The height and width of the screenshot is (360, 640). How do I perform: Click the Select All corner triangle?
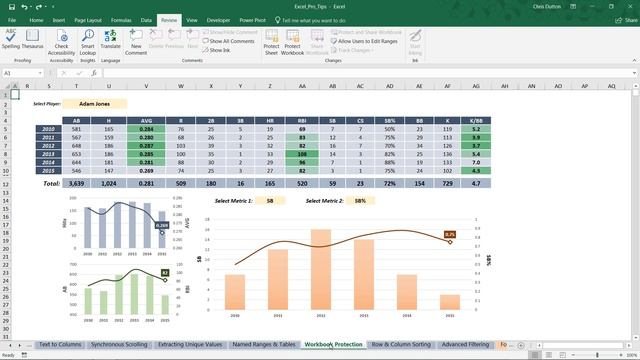7,86
